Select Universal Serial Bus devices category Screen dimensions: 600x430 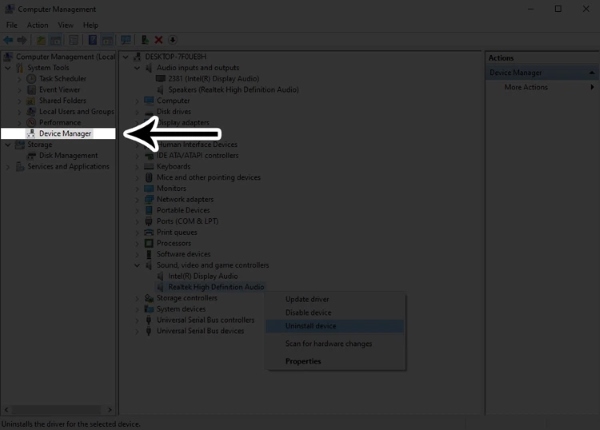pos(200,331)
